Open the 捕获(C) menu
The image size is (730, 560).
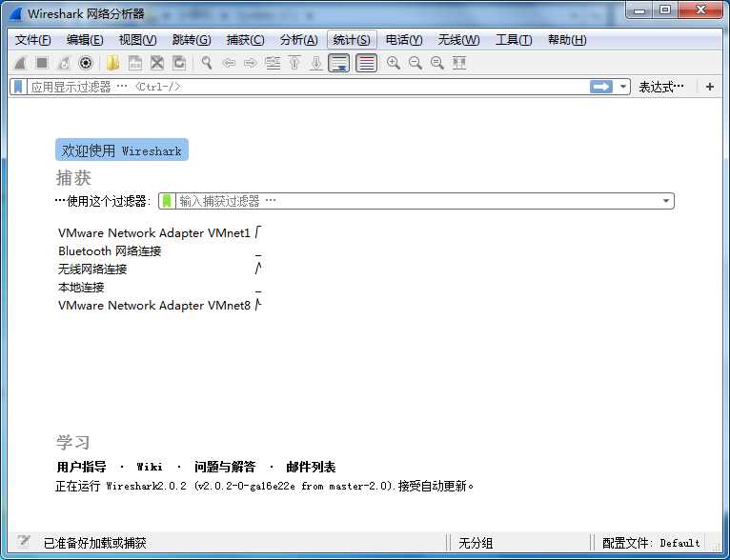point(245,40)
